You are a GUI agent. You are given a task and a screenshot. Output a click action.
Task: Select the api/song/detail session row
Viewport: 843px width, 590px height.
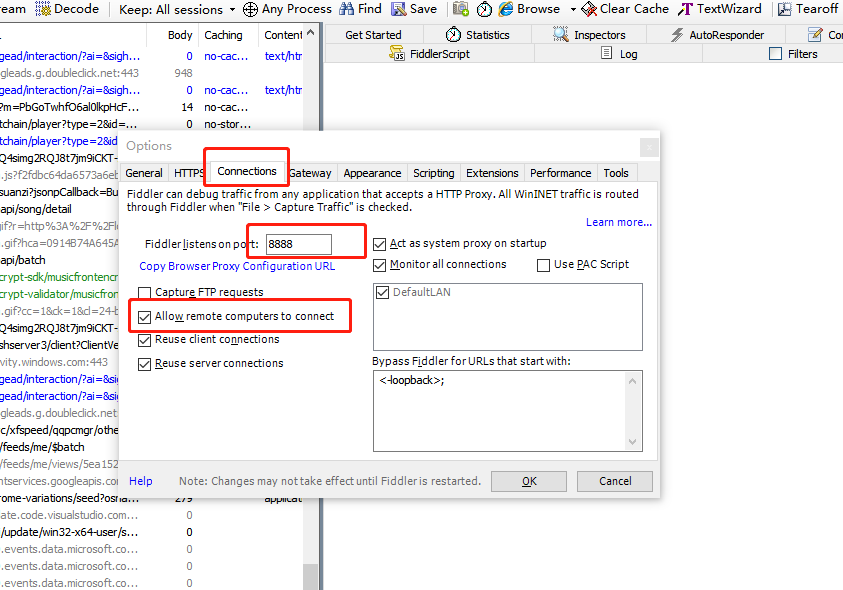59,209
